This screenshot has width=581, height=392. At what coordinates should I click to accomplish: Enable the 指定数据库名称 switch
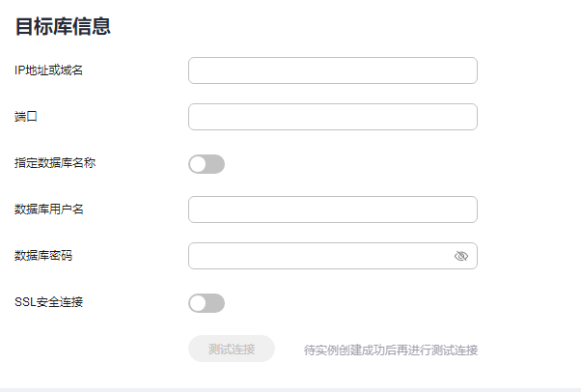[x=207, y=164]
